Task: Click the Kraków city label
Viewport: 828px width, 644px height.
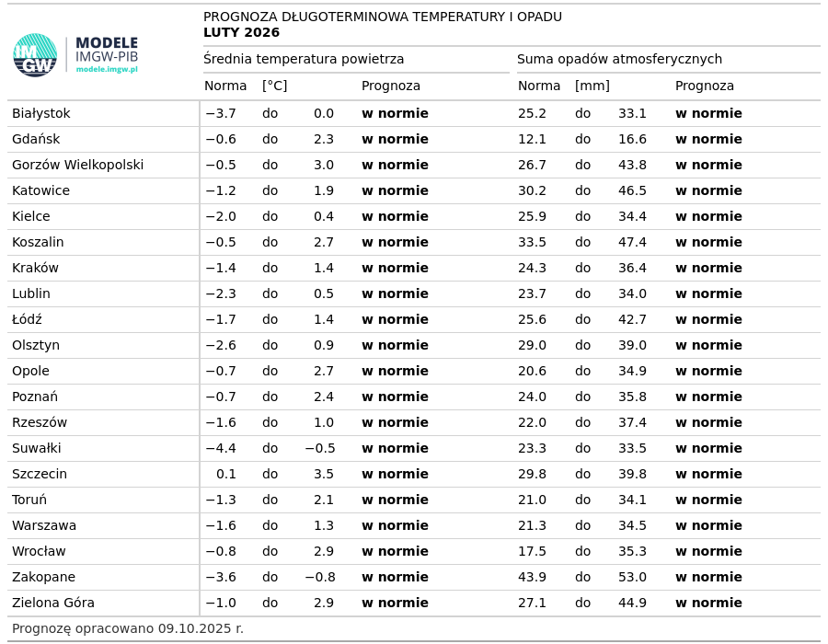Action: coord(35,269)
